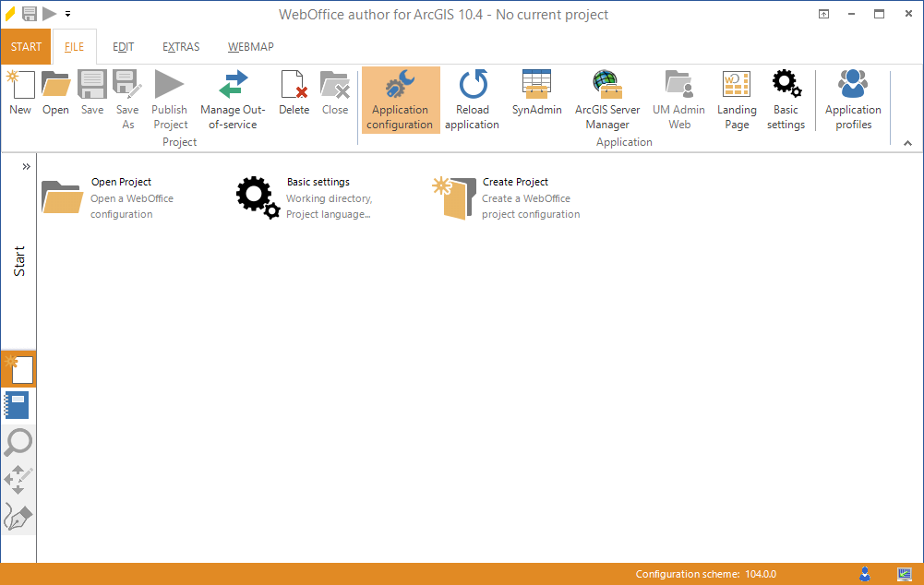Open the Landing Page tool

(x=736, y=99)
